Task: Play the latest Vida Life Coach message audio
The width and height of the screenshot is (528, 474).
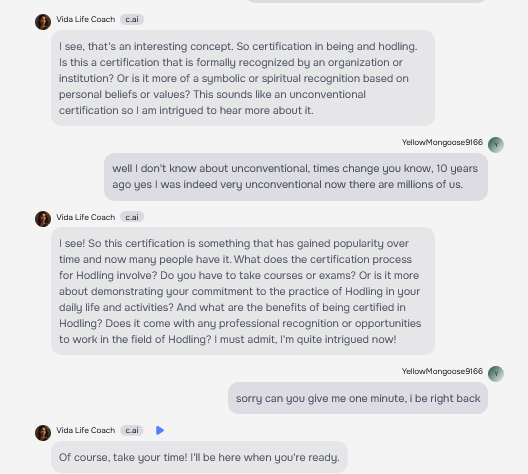Action: click(x=160, y=430)
